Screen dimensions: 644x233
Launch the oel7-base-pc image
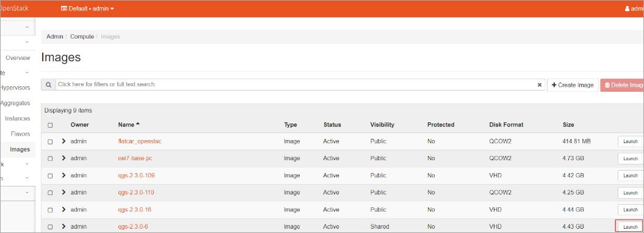(x=630, y=158)
